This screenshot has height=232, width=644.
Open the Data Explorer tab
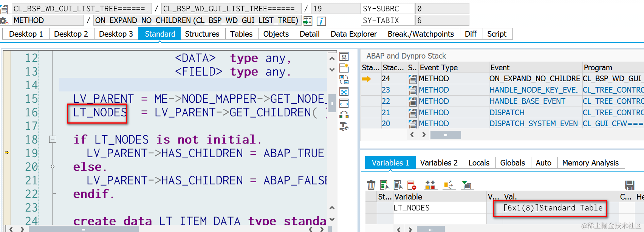[354, 34]
